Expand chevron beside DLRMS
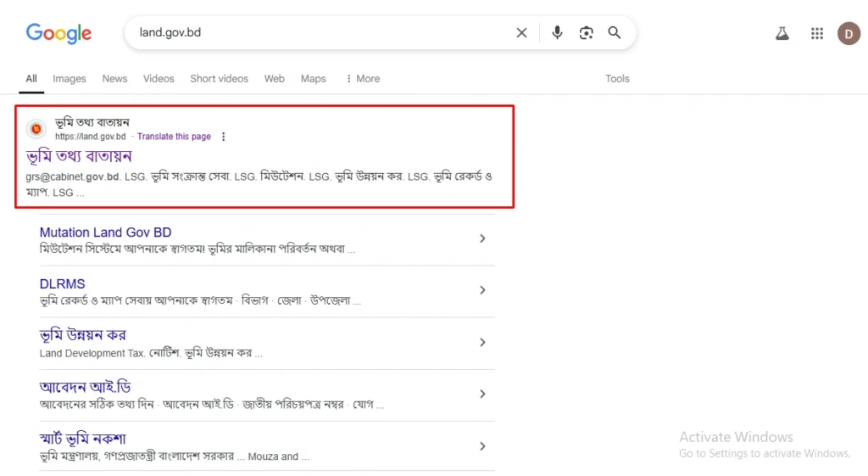Image resolution: width=868 pixels, height=476 pixels. coord(482,290)
